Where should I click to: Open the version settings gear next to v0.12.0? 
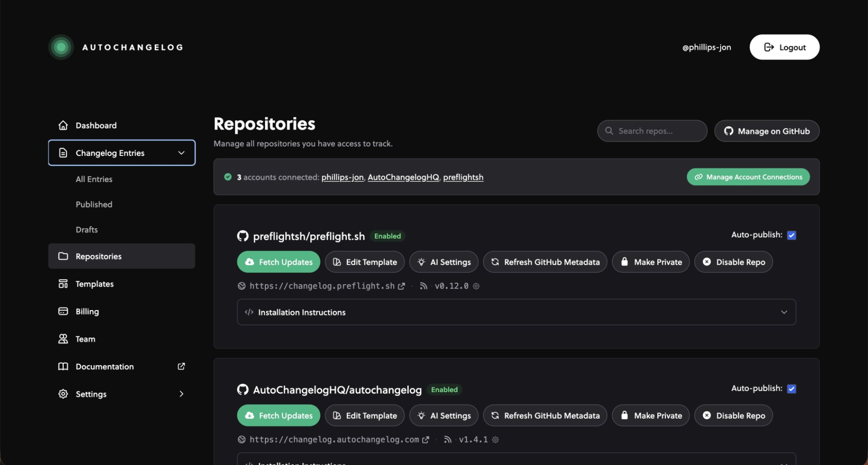click(x=476, y=286)
